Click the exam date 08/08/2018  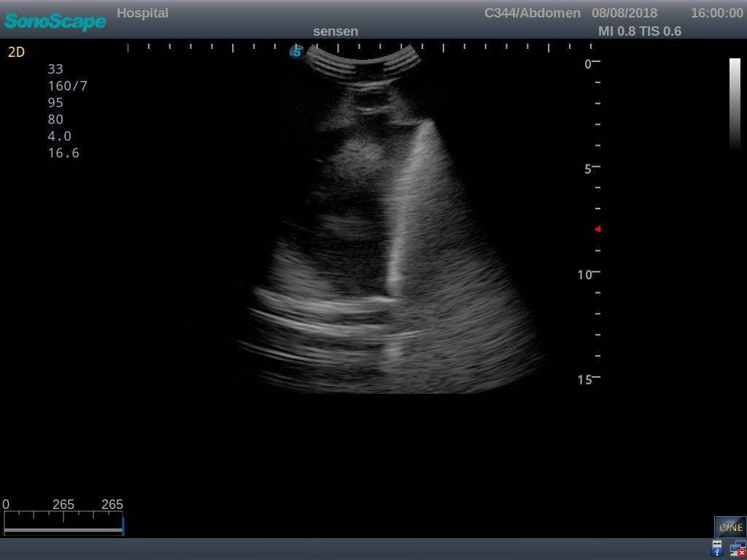624,13
